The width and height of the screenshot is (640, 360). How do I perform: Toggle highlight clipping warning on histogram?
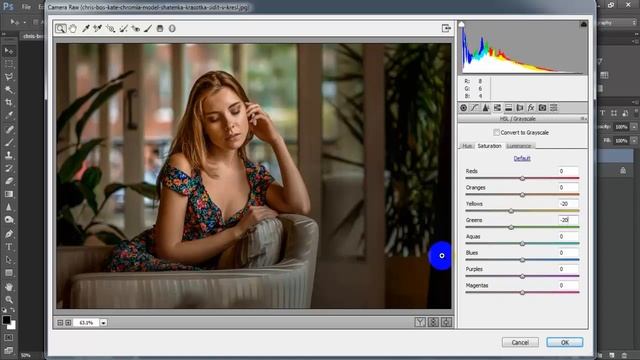click(584, 24)
